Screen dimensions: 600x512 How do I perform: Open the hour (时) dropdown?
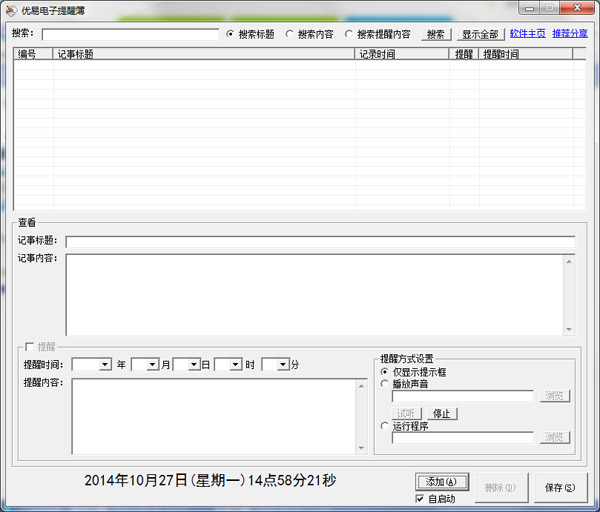click(x=236, y=364)
